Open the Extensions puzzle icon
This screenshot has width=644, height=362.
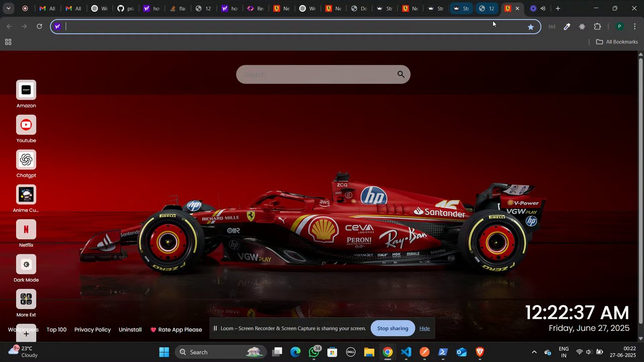pos(598,27)
